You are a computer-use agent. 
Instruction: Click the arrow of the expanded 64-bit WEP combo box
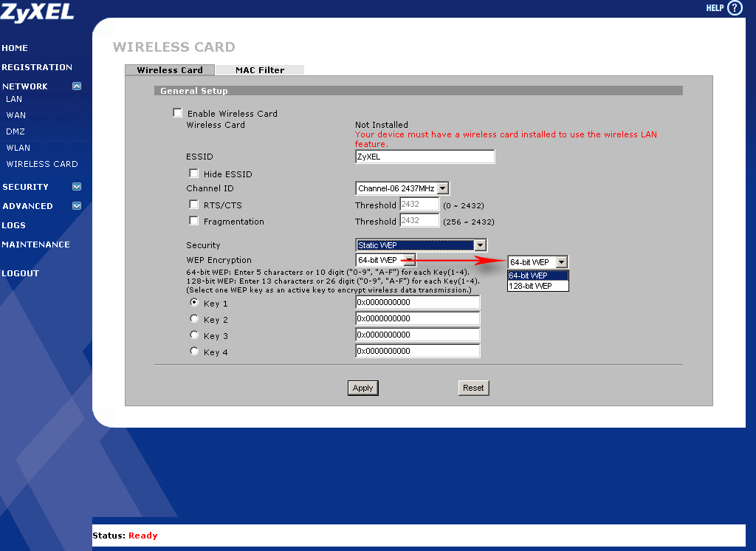pyautogui.click(x=561, y=262)
